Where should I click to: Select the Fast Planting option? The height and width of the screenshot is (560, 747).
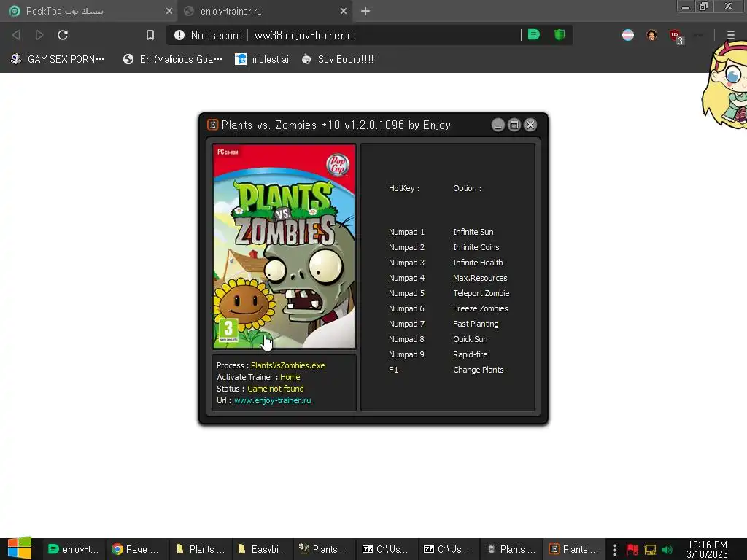(x=476, y=324)
